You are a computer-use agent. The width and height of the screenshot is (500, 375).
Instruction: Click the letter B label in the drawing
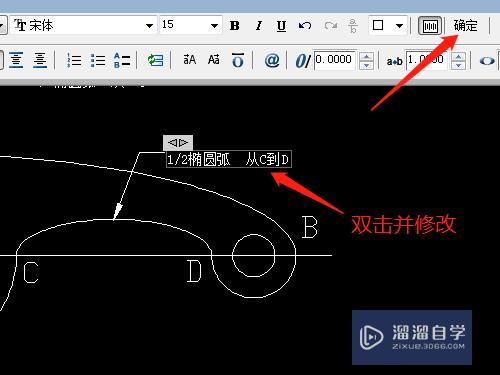(x=310, y=227)
